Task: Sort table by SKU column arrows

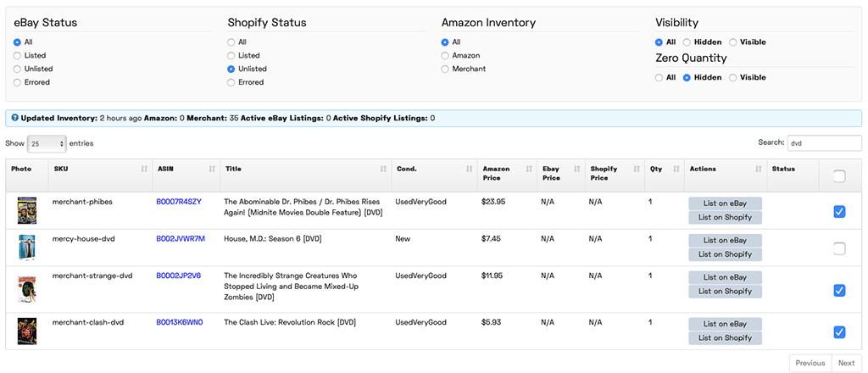Action: [x=144, y=170]
